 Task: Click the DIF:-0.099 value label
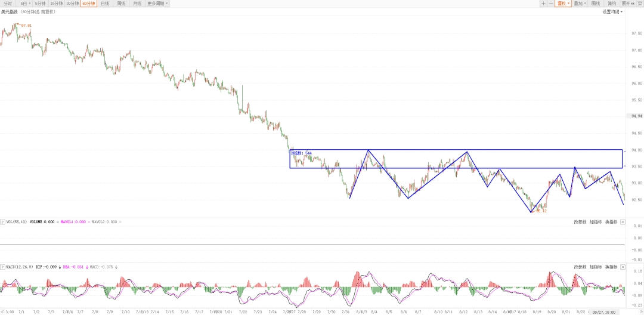[46, 267]
